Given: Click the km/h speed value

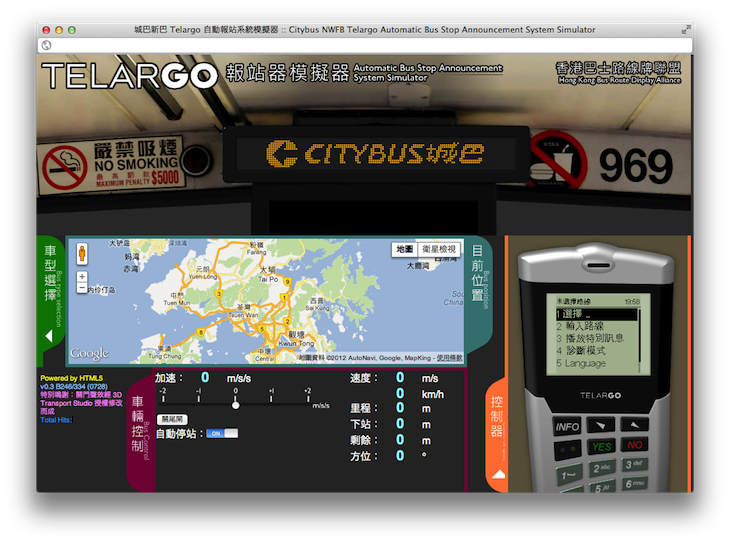Looking at the screenshot, I should 400,394.
